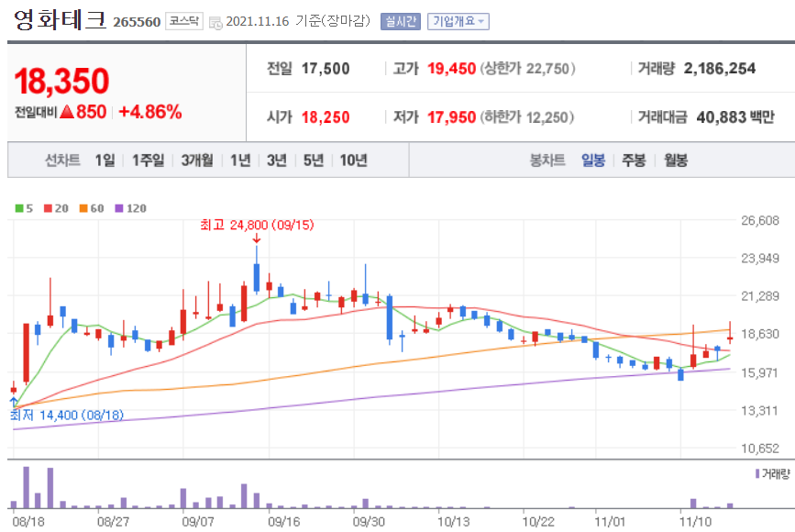Image resolution: width=795 pixels, height=532 pixels.
Task: Select the 1주일 line chart period
Action: click(148, 161)
